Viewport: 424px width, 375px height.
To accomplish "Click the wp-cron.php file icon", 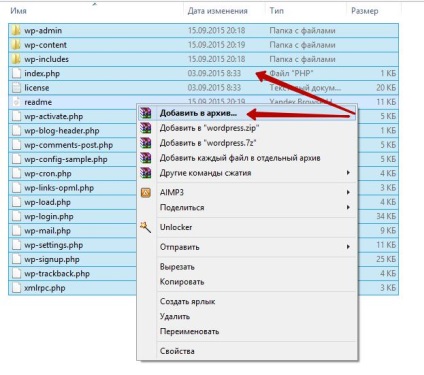I will pyautogui.click(x=16, y=174).
